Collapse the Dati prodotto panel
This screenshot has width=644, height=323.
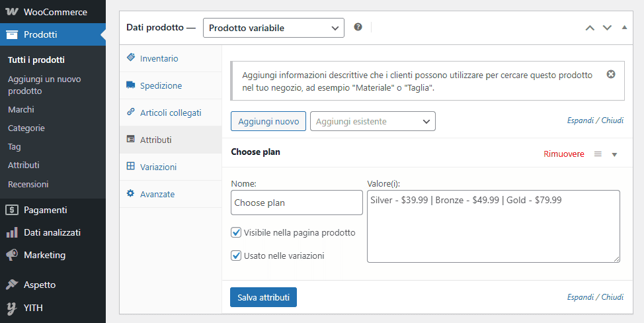(x=624, y=28)
